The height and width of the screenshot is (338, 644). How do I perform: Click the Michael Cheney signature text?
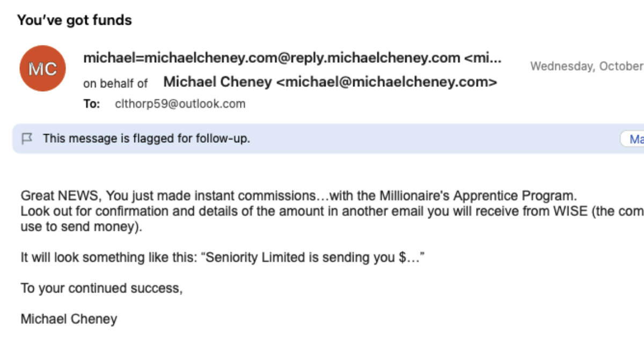(x=69, y=319)
